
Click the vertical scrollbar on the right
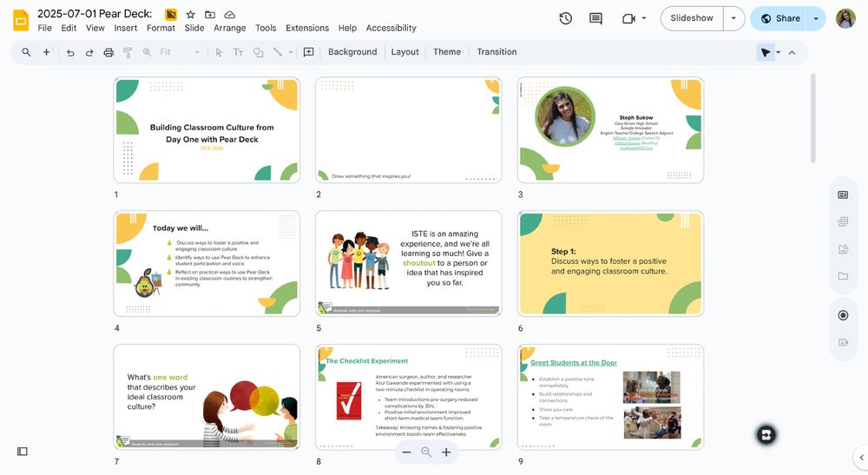812,118
